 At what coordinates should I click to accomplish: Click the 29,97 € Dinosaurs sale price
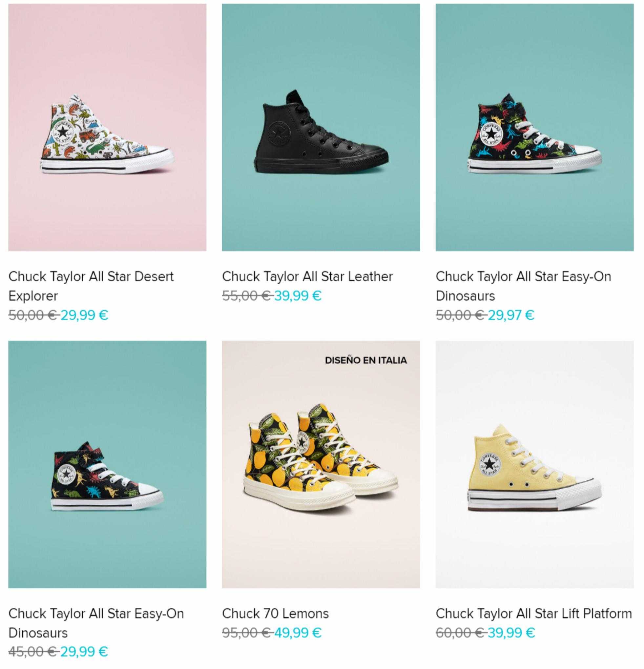coord(511,315)
